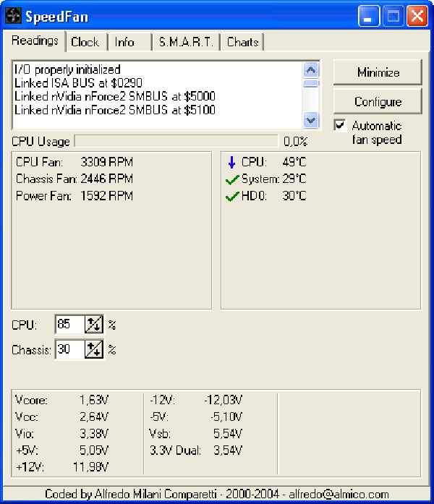Click the 3.3V Dual 3,54V reading
Screen dimensions: 434x504
196,450
